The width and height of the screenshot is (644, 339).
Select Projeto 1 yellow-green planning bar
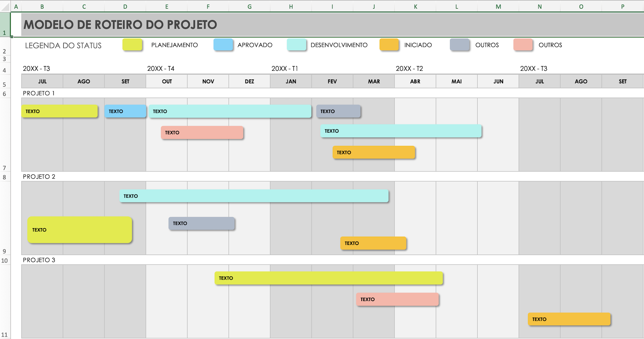pos(59,111)
